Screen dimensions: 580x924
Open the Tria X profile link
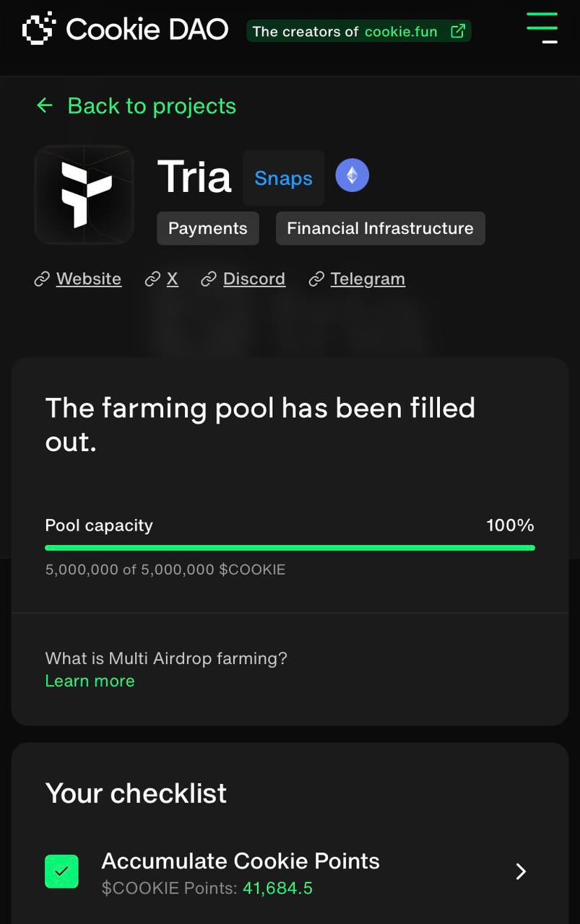click(172, 279)
